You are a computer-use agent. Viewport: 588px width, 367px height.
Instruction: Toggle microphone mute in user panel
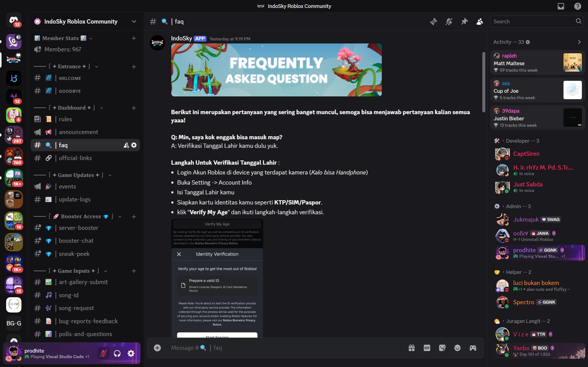click(103, 354)
